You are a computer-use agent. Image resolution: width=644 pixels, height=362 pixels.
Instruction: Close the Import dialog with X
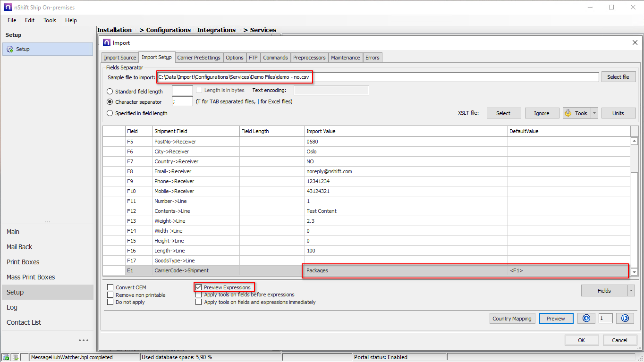[635, 43]
